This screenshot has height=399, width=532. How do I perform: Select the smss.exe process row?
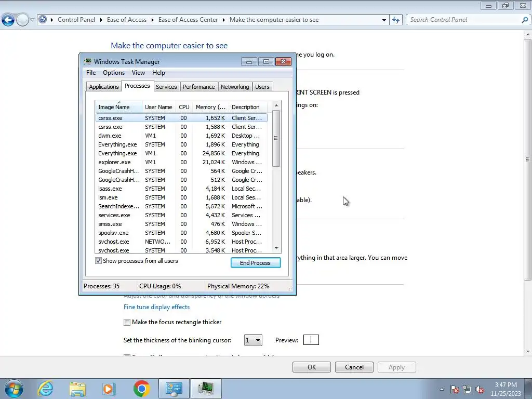(181, 224)
